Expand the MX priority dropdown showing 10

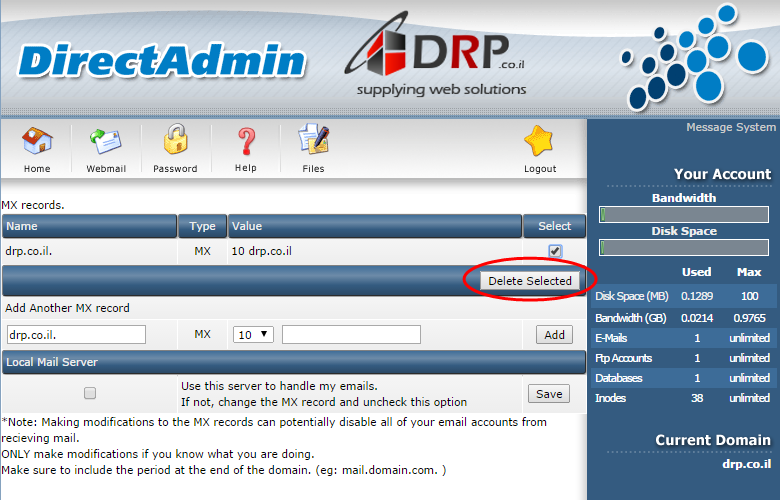(252, 334)
